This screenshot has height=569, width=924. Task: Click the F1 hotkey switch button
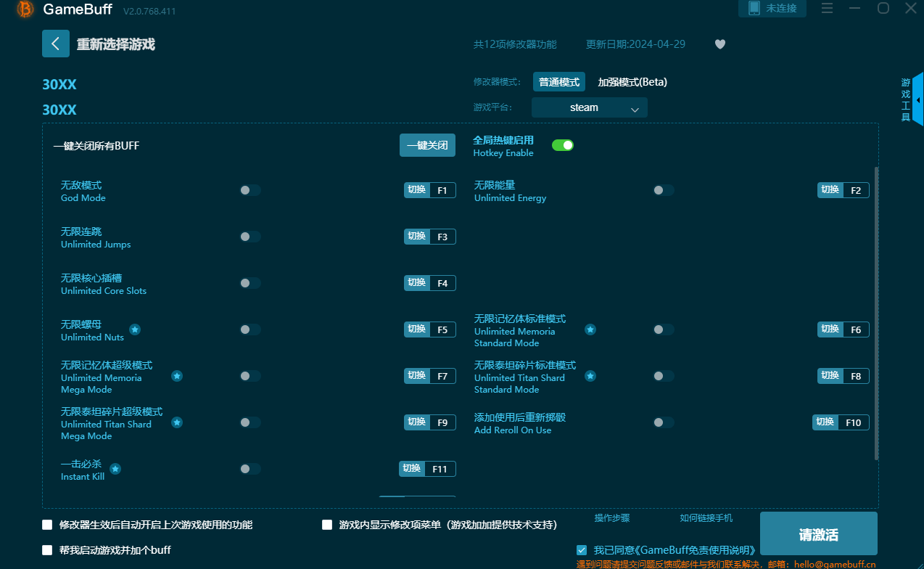[430, 190]
